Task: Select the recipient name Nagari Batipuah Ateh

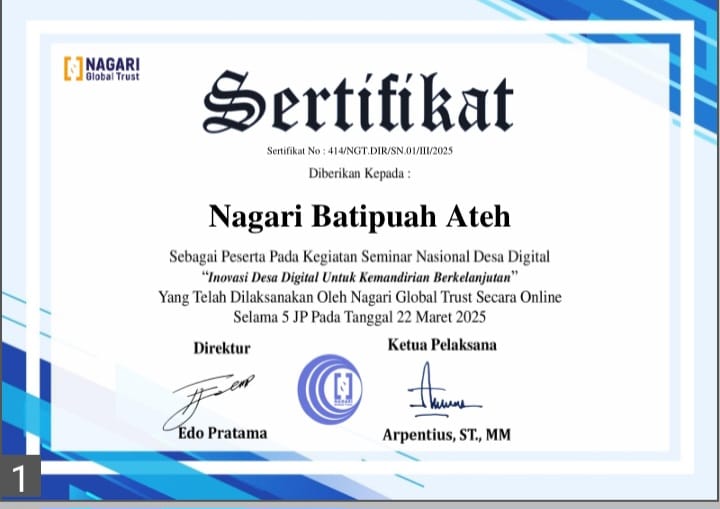Action: coord(359,215)
